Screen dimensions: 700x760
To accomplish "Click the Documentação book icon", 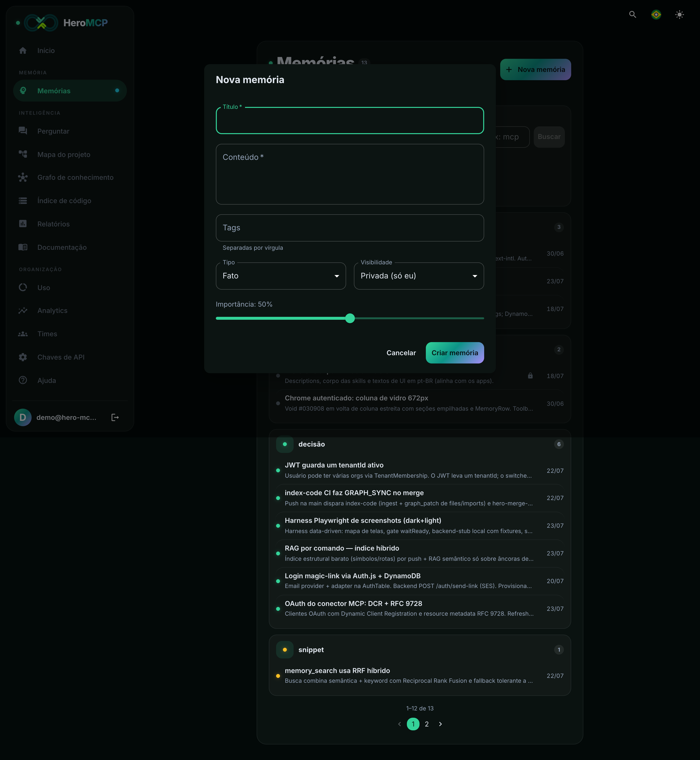I will tap(23, 247).
